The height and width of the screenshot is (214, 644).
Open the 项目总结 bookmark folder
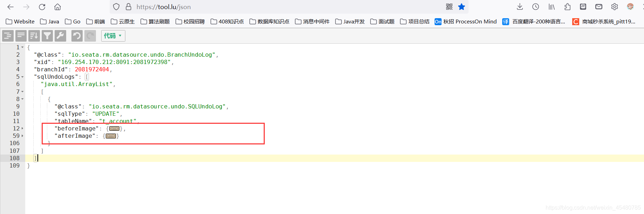(x=415, y=21)
